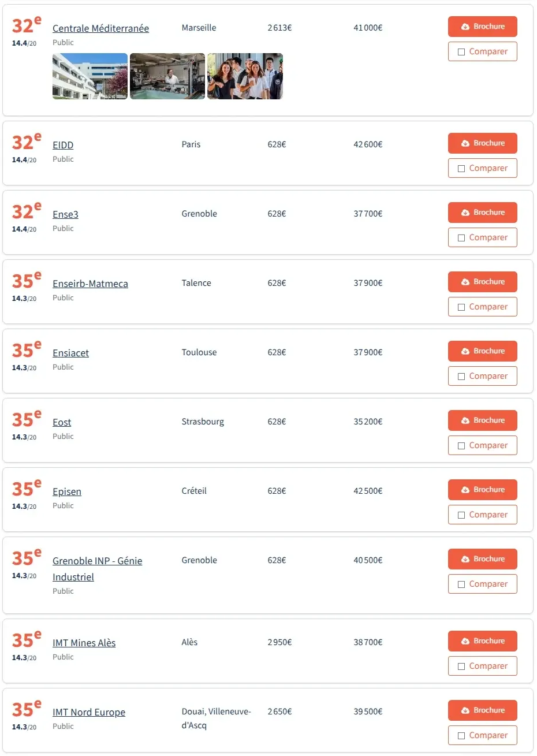The width and height of the screenshot is (537, 756).
Task: Click the download icon in IMT Mines Alès's Brochure button
Action: [x=465, y=641]
